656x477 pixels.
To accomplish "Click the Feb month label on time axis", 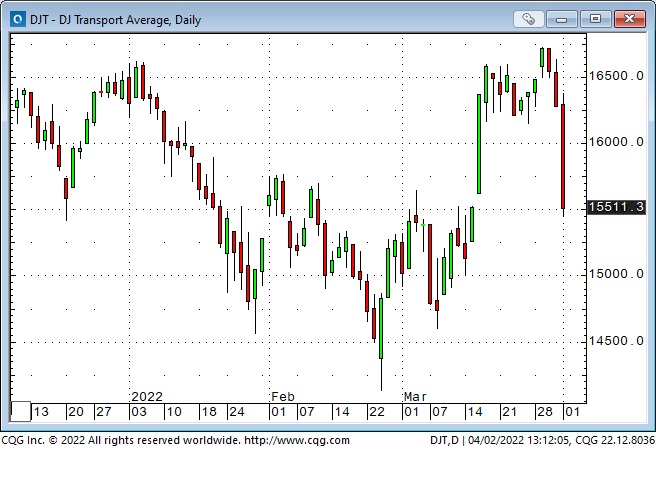I will click(283, 397).
